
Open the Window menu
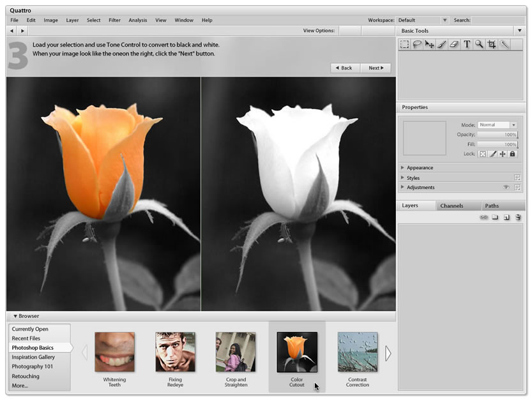184,20
